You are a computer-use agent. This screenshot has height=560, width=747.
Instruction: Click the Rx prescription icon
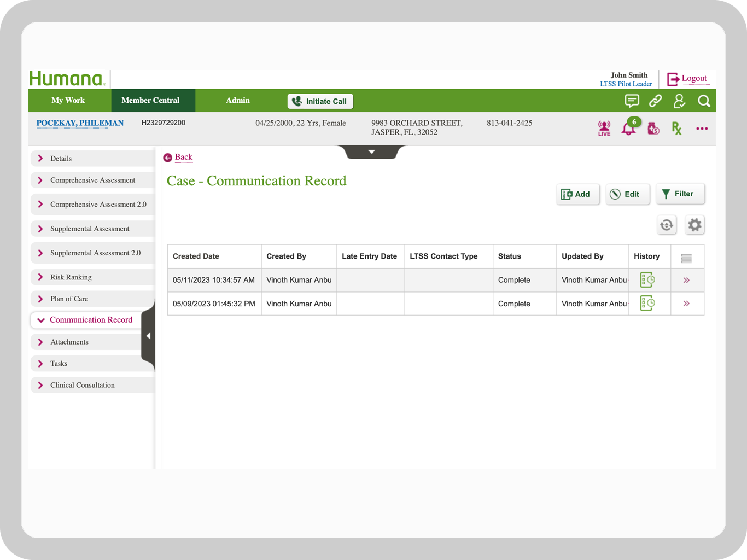(676, 129)
